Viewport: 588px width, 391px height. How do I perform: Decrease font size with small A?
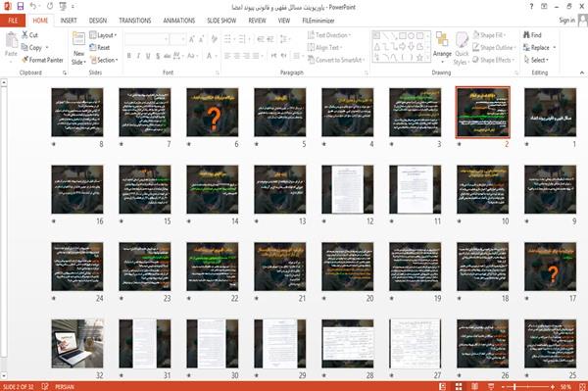pos(202,39)
